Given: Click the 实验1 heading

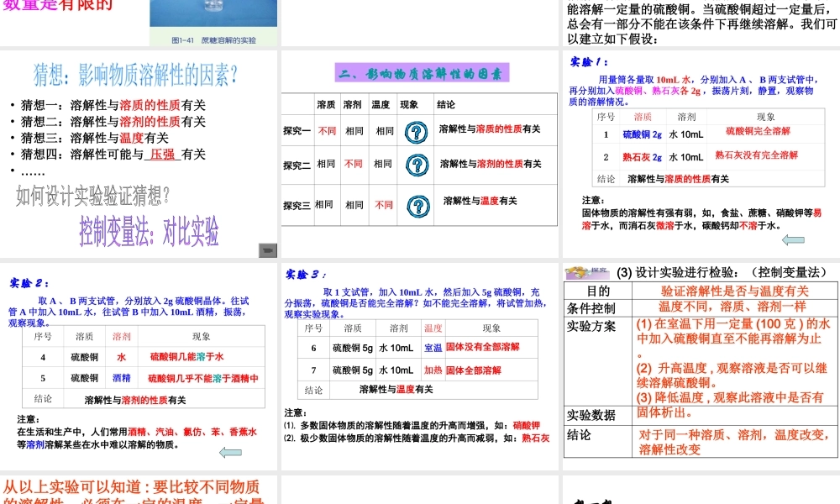Looking at the screenshot, I should pos(590,62).
